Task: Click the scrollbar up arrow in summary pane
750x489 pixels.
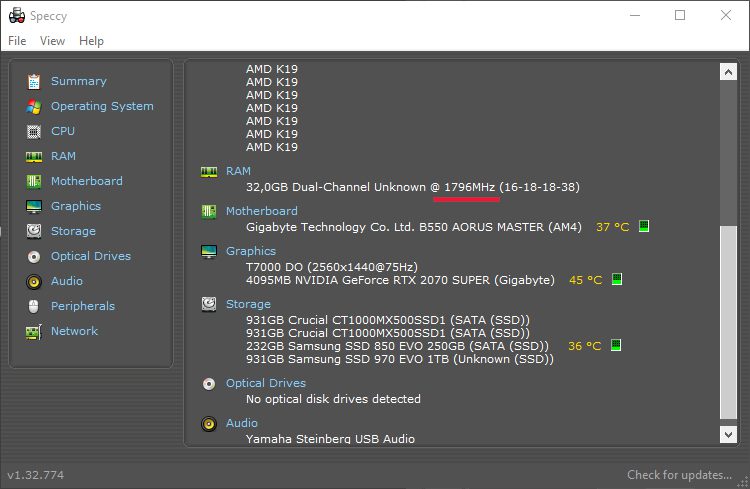Action: pyautogui.click(x=728, y=72)
